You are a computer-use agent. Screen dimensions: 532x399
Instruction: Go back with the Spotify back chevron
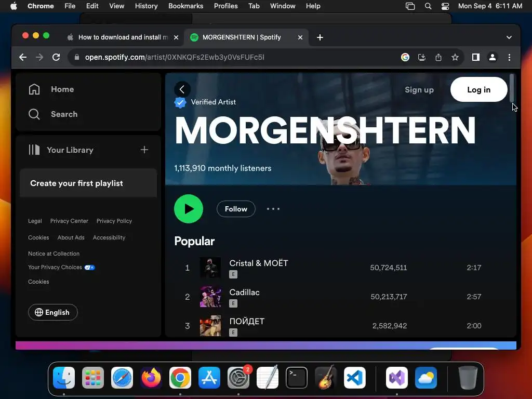(x=182, y=89)
